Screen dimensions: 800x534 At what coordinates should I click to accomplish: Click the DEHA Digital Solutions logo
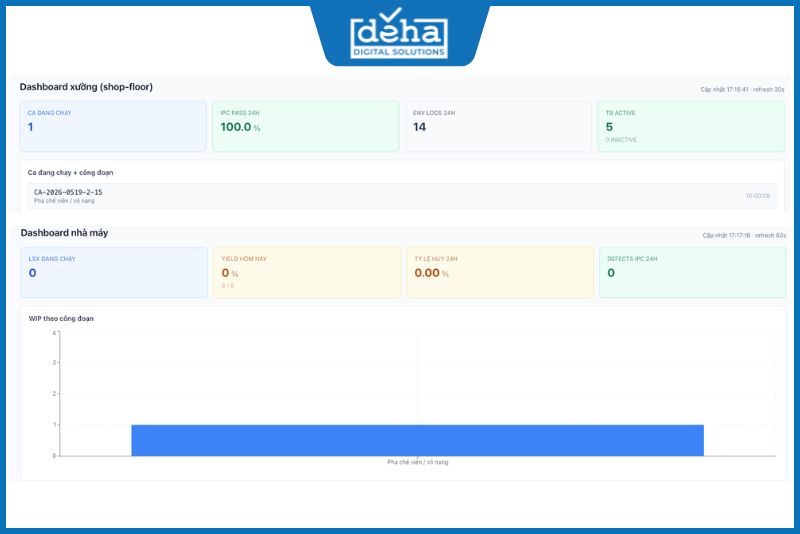(399, 34)
